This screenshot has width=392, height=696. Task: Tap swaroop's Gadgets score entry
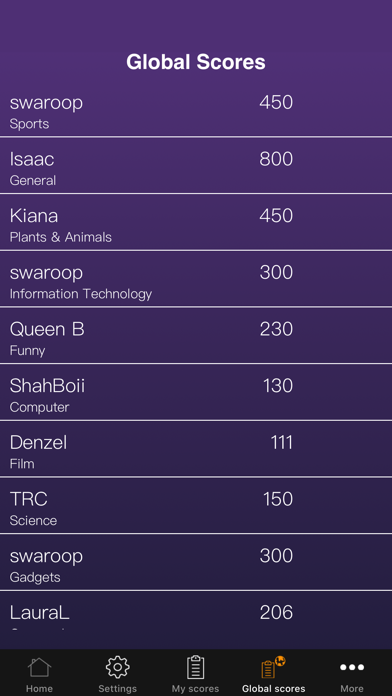196,563
